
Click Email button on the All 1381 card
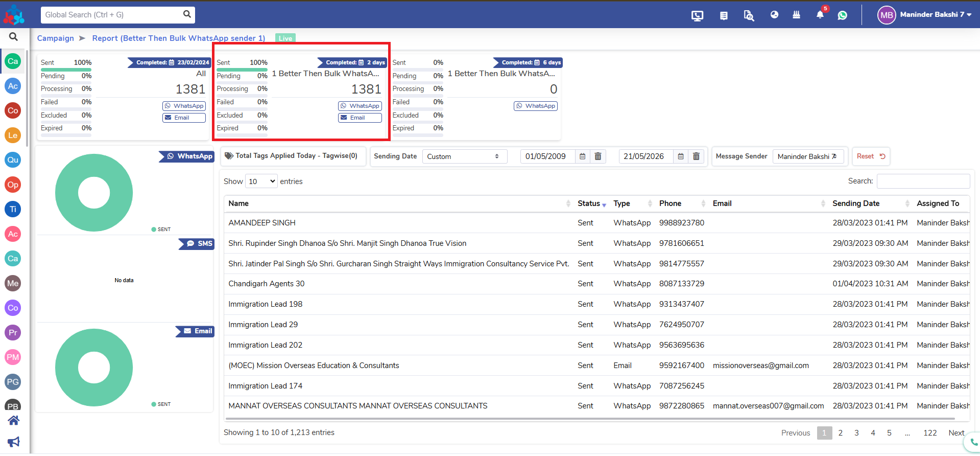coord(184,118)
